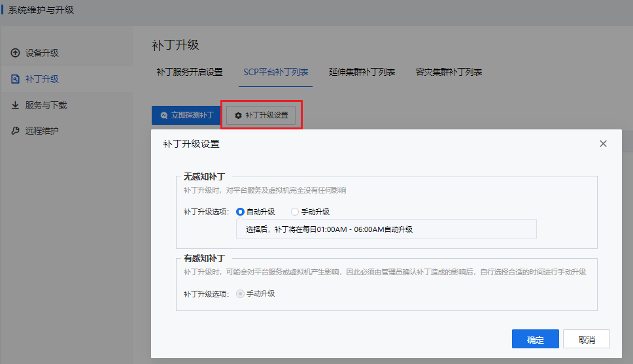The image size is (633, 364).
Task: Close the 补丁升级设置 dialog with X
Action: pyautogui.click(x=603, y=144)
